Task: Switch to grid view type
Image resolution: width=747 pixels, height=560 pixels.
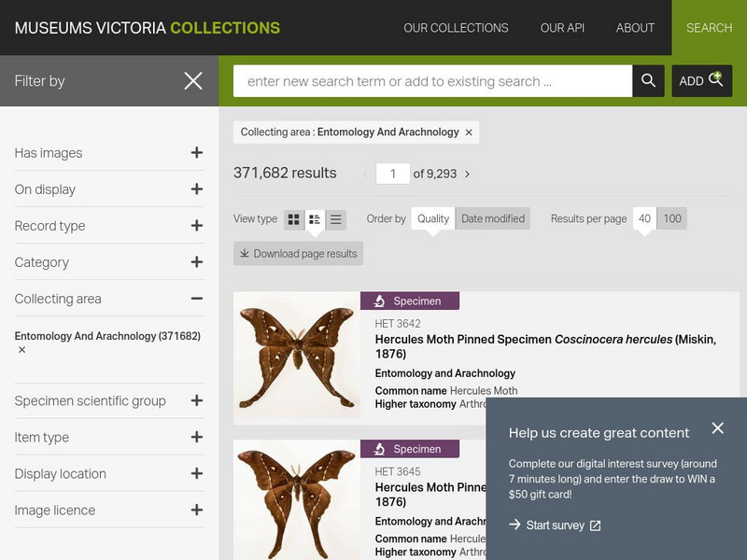Action: [x=294, y=219]
